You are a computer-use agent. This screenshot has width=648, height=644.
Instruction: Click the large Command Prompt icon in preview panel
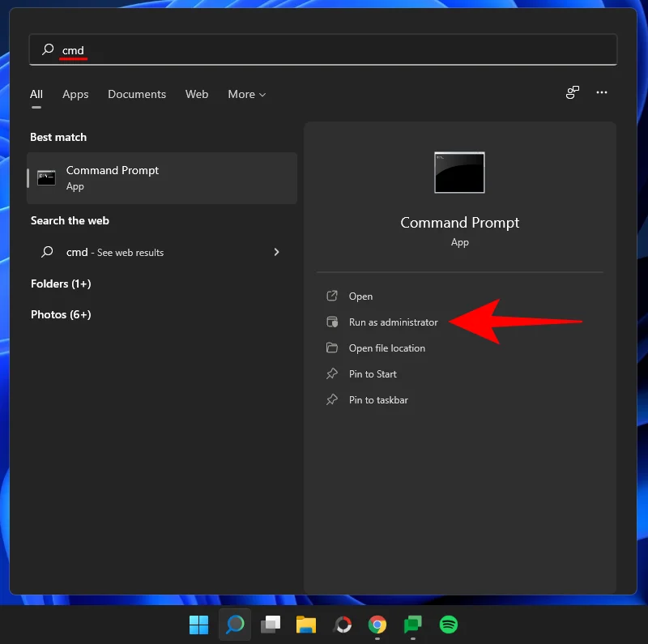pyautogui.click(x=459, y=172)
